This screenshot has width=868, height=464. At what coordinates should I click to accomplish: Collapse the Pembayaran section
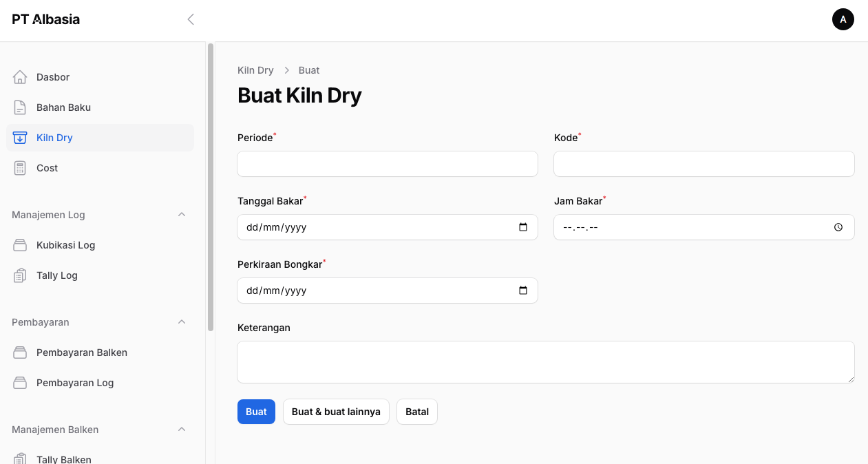(182, 322)
